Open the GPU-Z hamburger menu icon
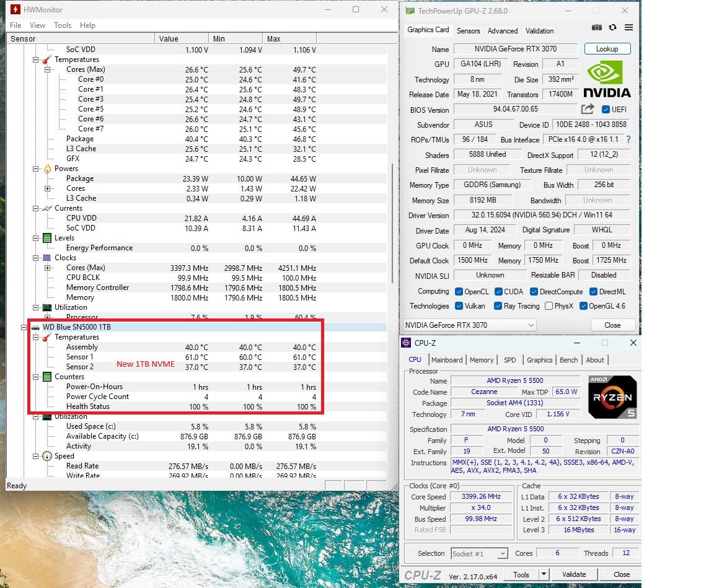 pyautogui.click(x=629, y=28)
